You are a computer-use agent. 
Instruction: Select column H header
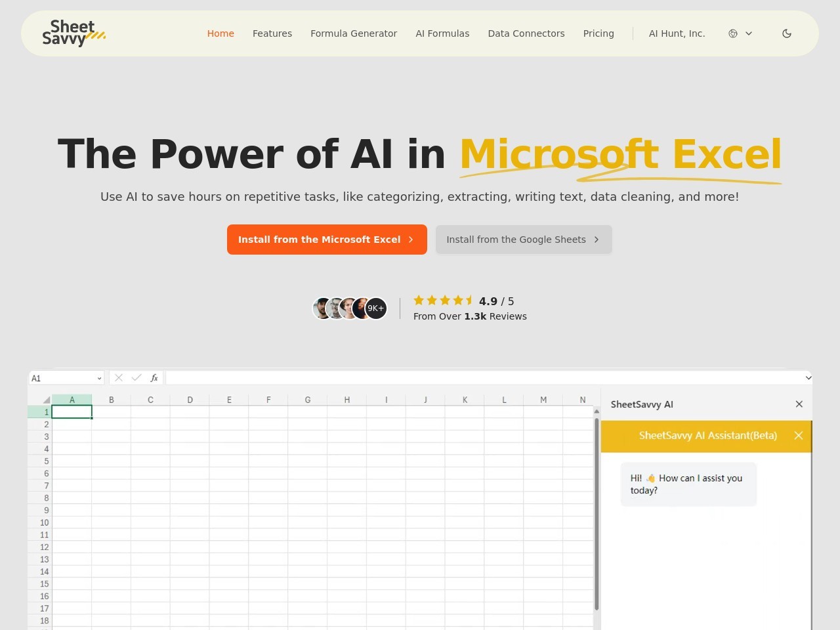[347, 400]
